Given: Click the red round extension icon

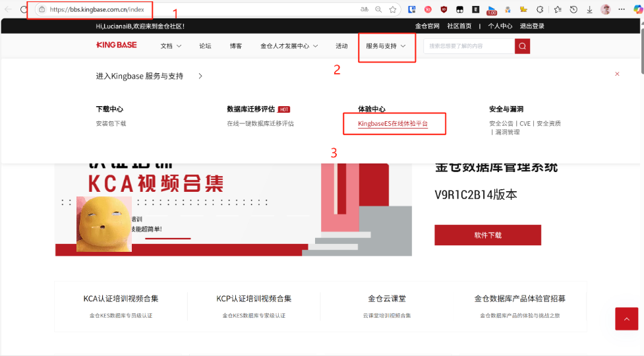Looking at the screenshot, I should [428, 9].
